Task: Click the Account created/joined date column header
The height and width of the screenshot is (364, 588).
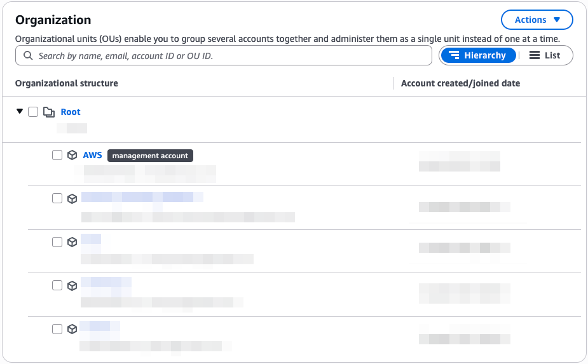Action: 460,83
